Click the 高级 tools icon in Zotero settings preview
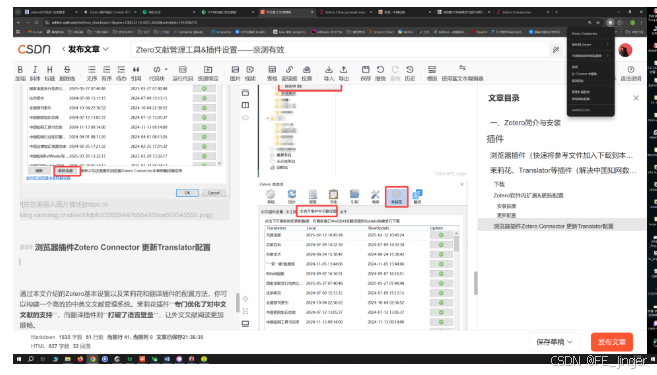The image size is (657, 375). (x=375, y=196)
